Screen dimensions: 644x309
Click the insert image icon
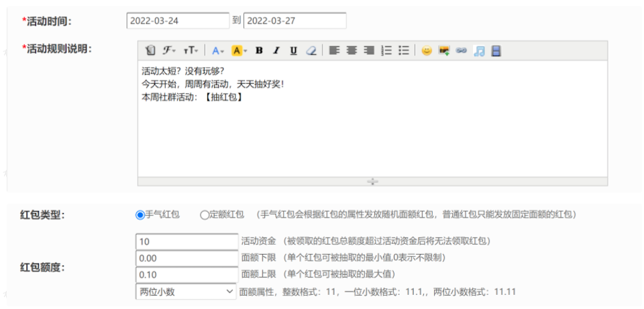pyautogui.click(x=443, y=51)
